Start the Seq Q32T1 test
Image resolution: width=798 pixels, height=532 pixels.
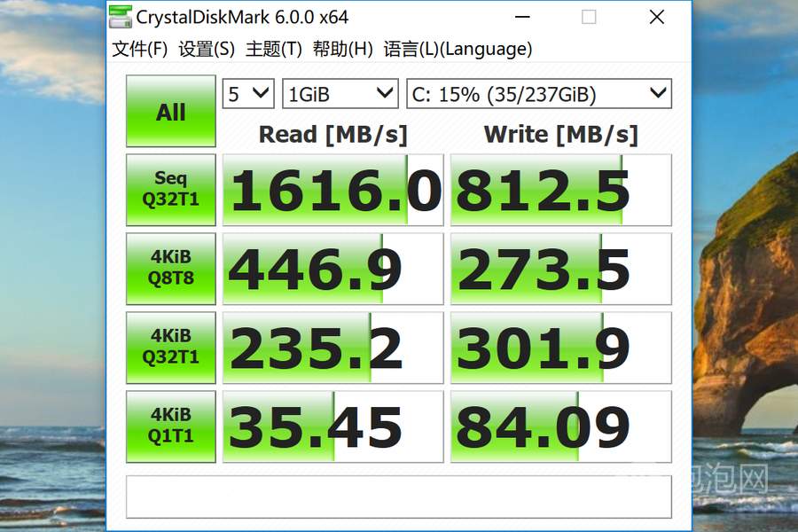(170, 190)
